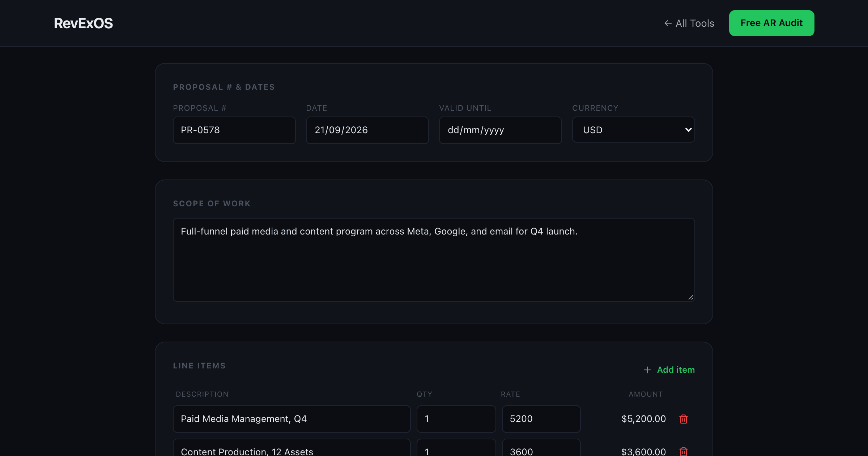Click the DESCRIPTION column header
This screenshot has height=456, width=868.
point(202,394)
